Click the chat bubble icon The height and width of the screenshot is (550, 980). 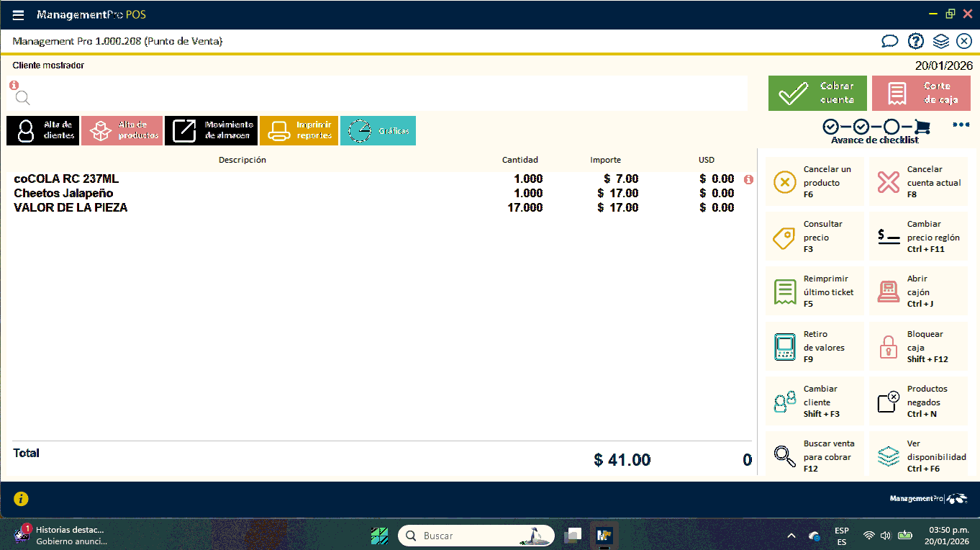890,42
